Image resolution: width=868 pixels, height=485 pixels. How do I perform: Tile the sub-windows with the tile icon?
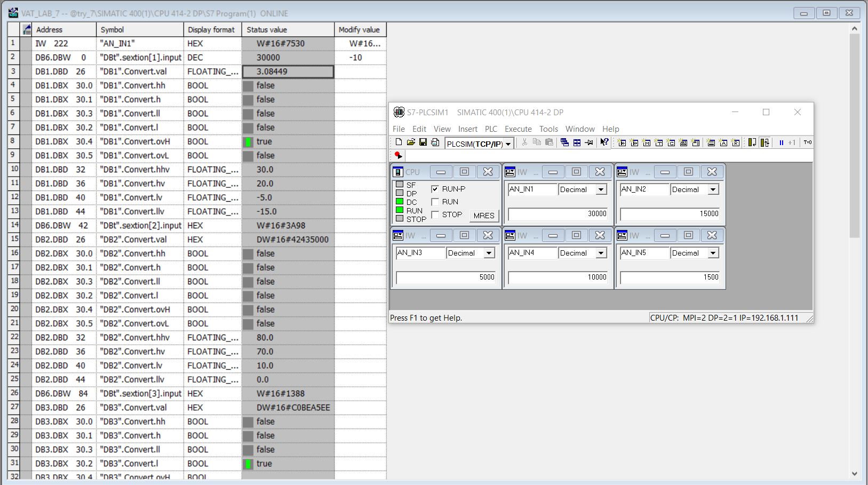[577, 142]
